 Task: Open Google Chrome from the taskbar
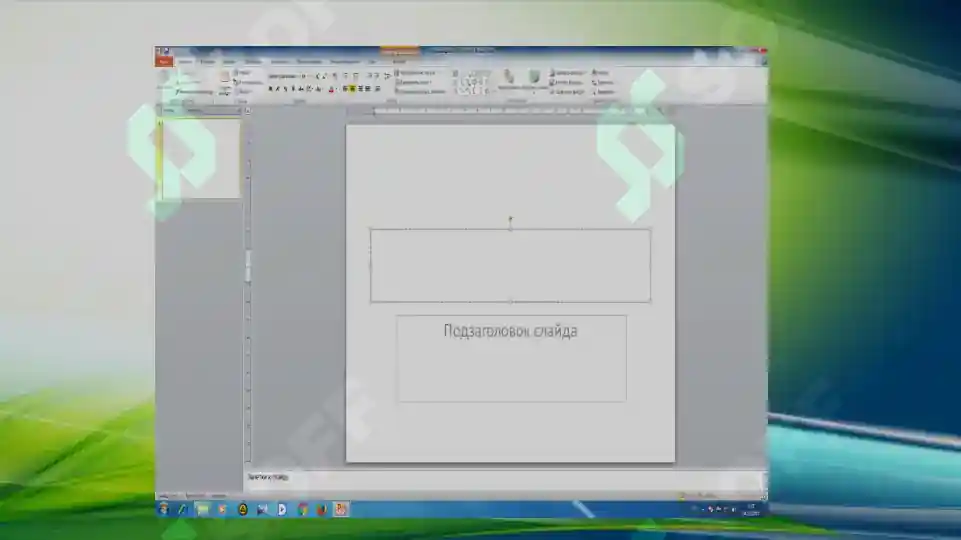(303, 509)
